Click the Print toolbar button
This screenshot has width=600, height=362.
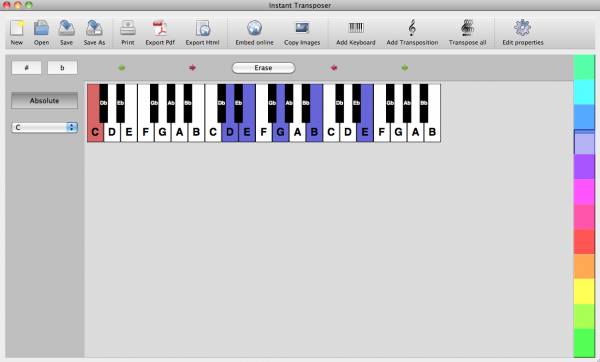tap(128, 33)
